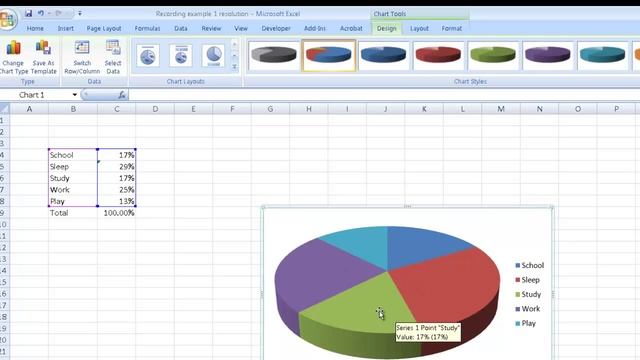Select column C header
This screenshot has height=360, width=640.
[117, 109]
